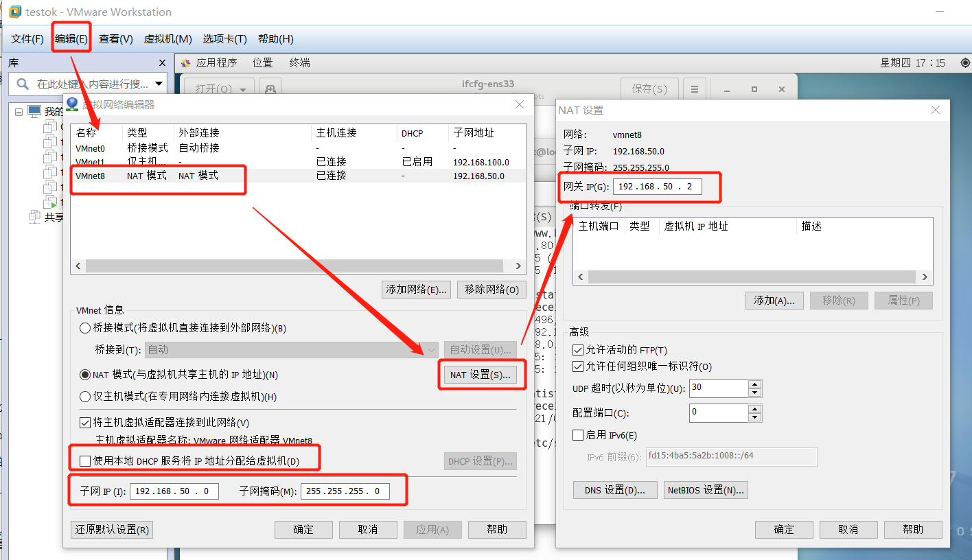
Task: Open the gedit hamburger menu
Action: click(694, 89)
